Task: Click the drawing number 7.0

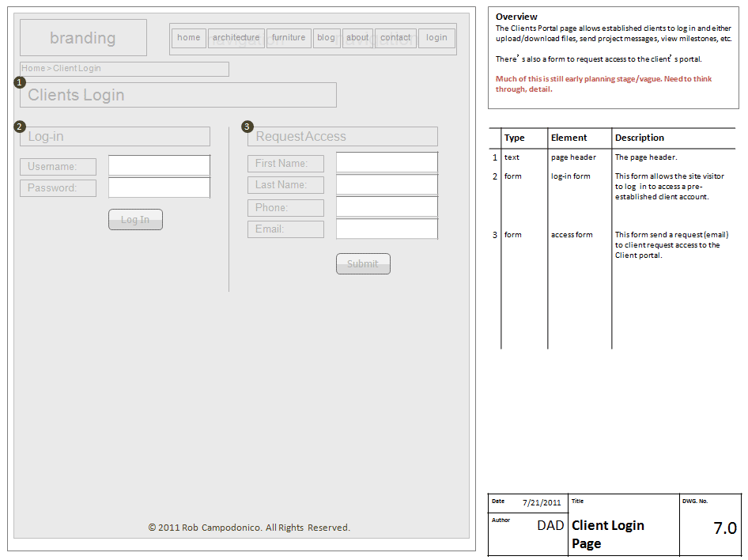Action: click(725, 528)
